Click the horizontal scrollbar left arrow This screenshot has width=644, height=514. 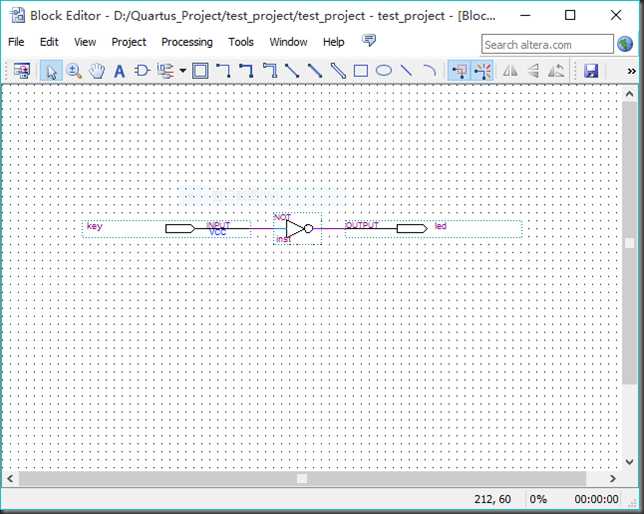point(10,479)
